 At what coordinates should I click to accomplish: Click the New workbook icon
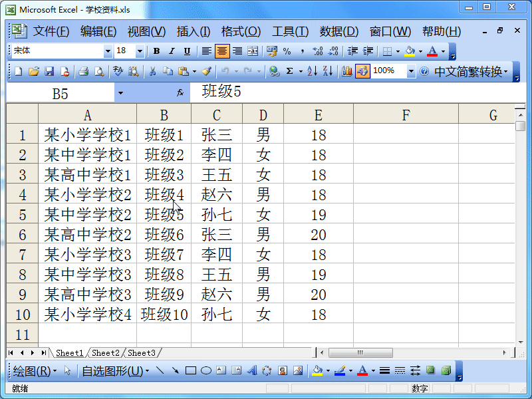click(19, 72)
